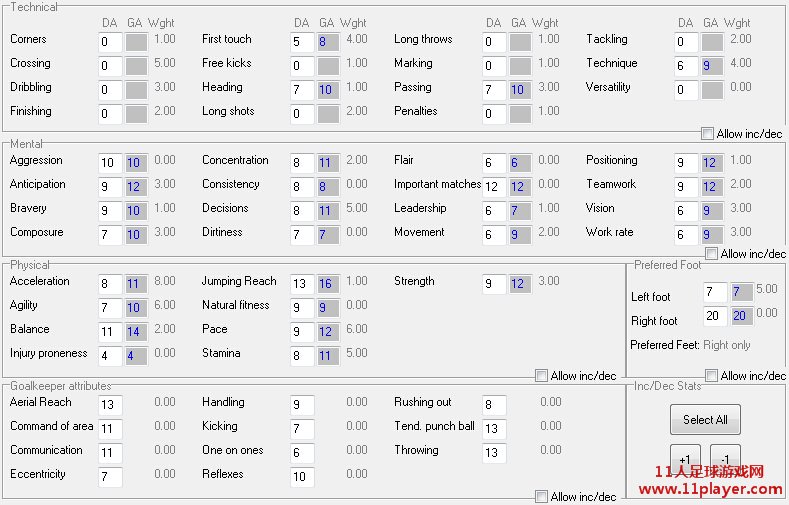789x505 pixels.
Task: Click the Aggression DA value box
Action: tap(110, 162)
